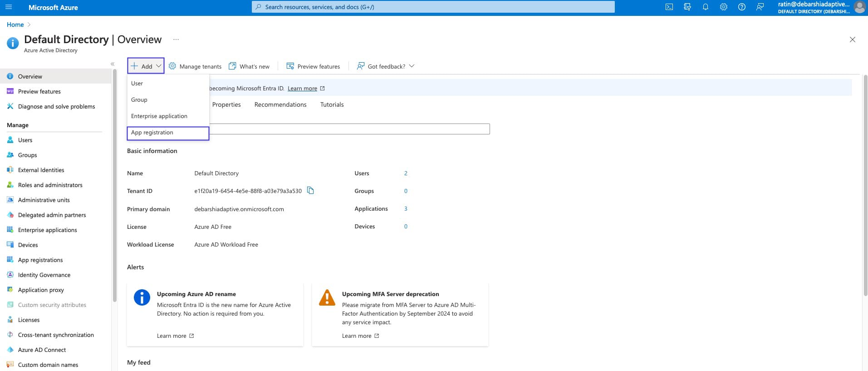Click the MFA deprecation warning icon
This screenshot has height=371, width=868.
click(327, 297)
